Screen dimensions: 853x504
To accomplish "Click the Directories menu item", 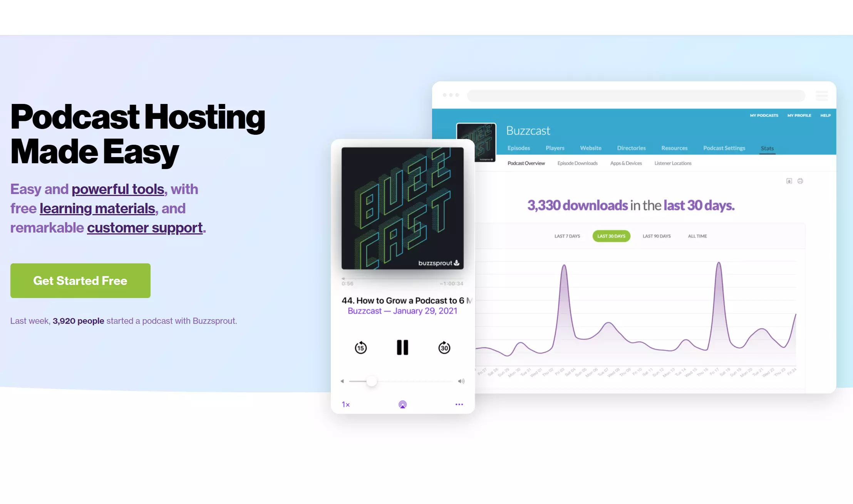I will [x=631, y=147].
